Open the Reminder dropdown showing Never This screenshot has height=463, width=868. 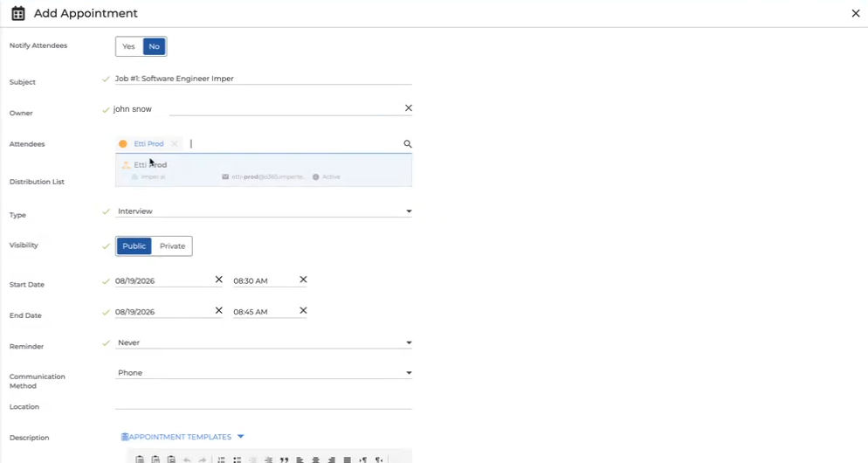click(x=264, y=342)
